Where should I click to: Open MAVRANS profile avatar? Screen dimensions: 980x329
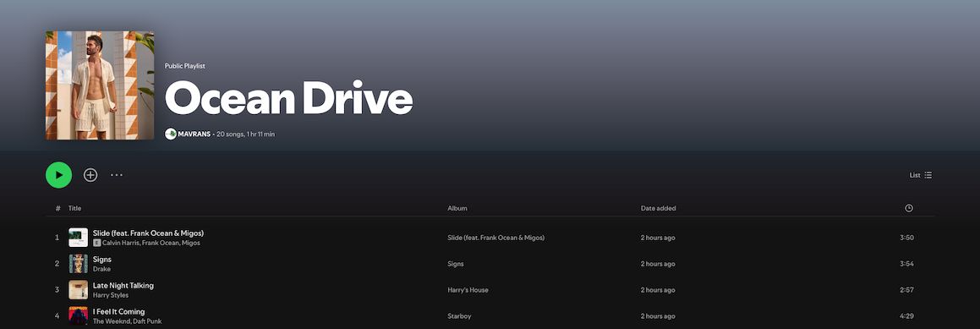[171, 134]
